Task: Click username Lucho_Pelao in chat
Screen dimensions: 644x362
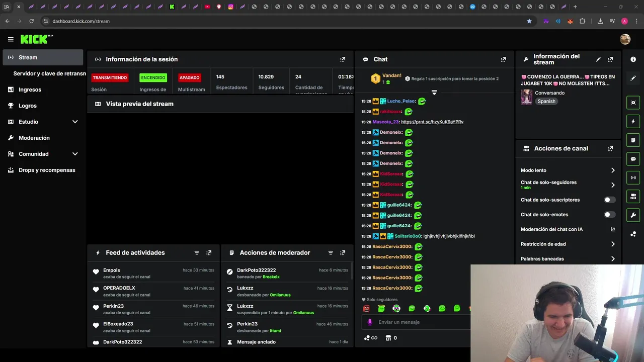Action: 401,101
